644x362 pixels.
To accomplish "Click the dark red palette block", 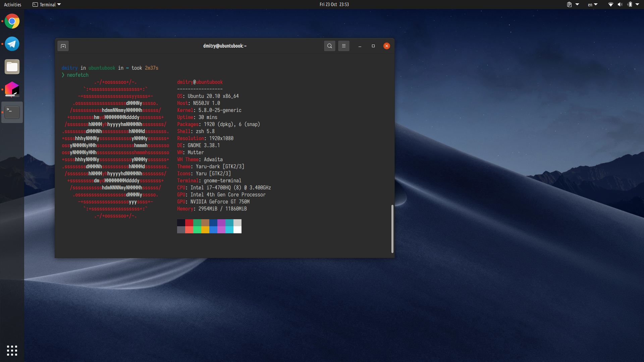I will (x=189, y=223).
